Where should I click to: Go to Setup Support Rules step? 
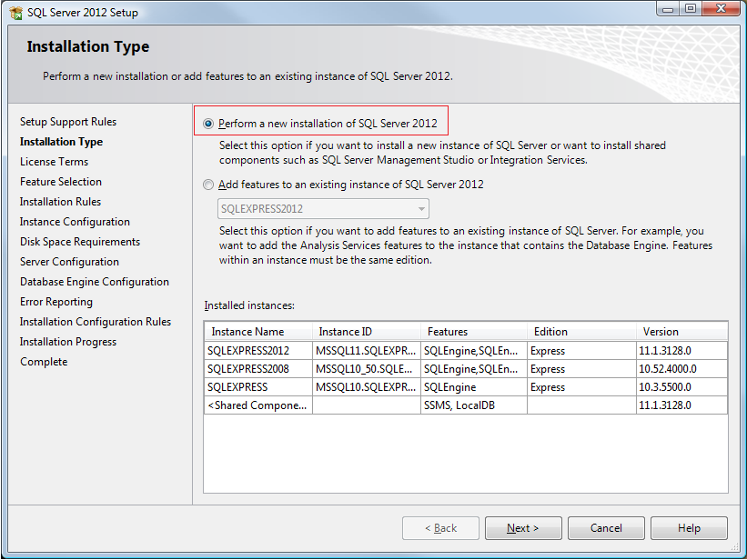coord(68,122)
